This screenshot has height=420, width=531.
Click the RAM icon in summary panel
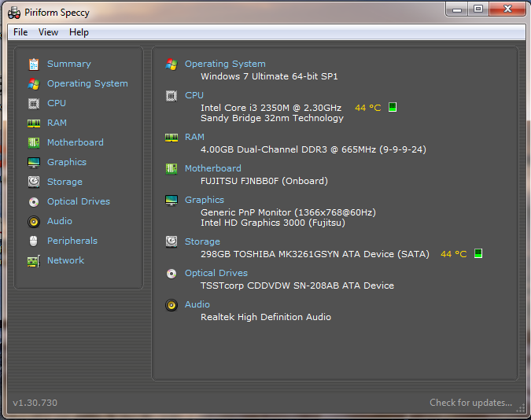(171, 138)
